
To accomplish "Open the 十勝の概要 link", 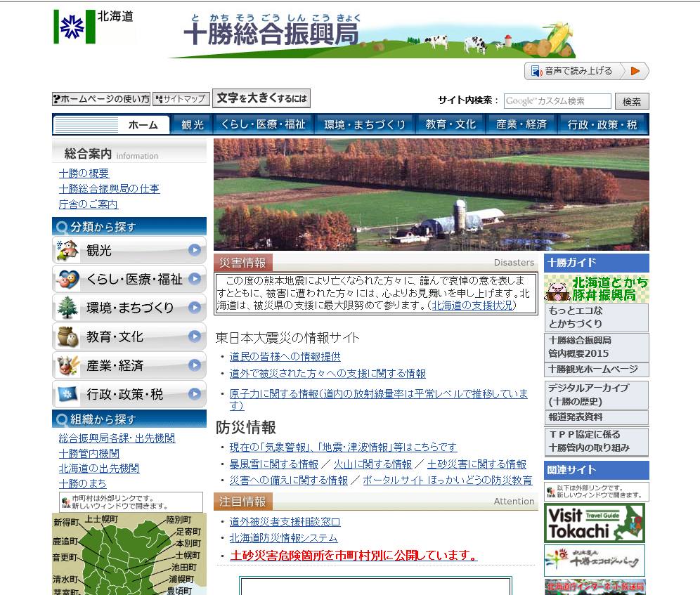I will [x=84, y=174].
